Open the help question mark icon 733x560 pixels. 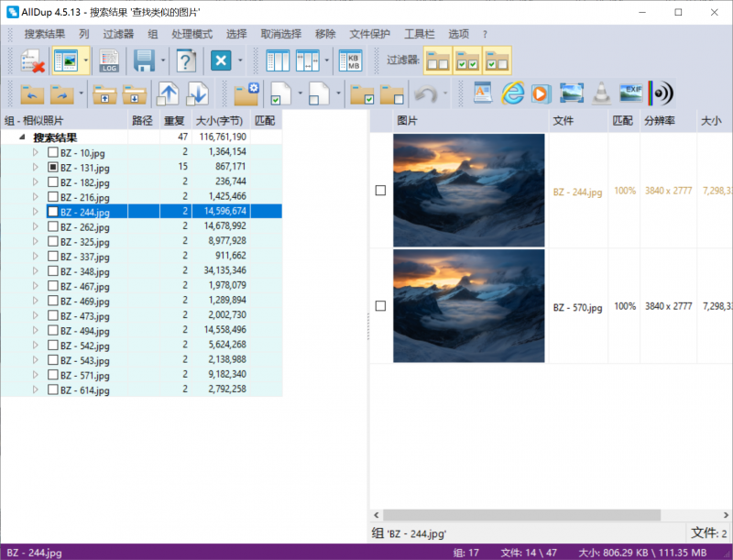click(186, 60)
